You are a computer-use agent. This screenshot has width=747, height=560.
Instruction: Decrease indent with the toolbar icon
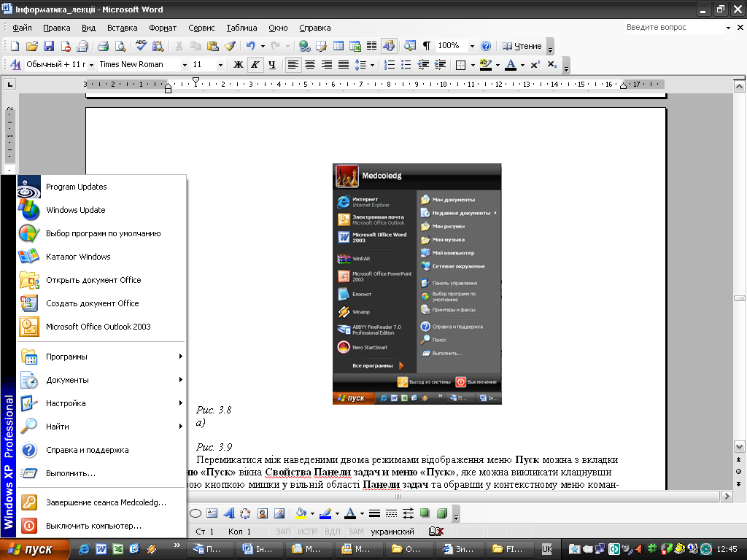point(423,65)
